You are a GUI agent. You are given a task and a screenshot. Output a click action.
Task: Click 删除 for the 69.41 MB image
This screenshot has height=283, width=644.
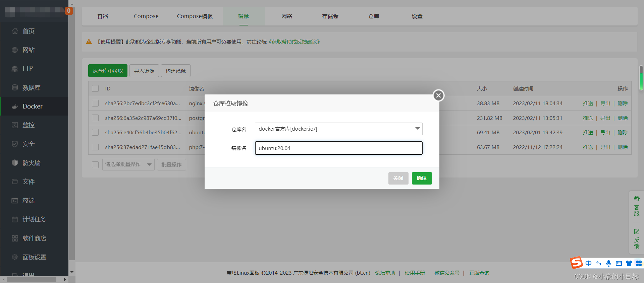(623, 133)
